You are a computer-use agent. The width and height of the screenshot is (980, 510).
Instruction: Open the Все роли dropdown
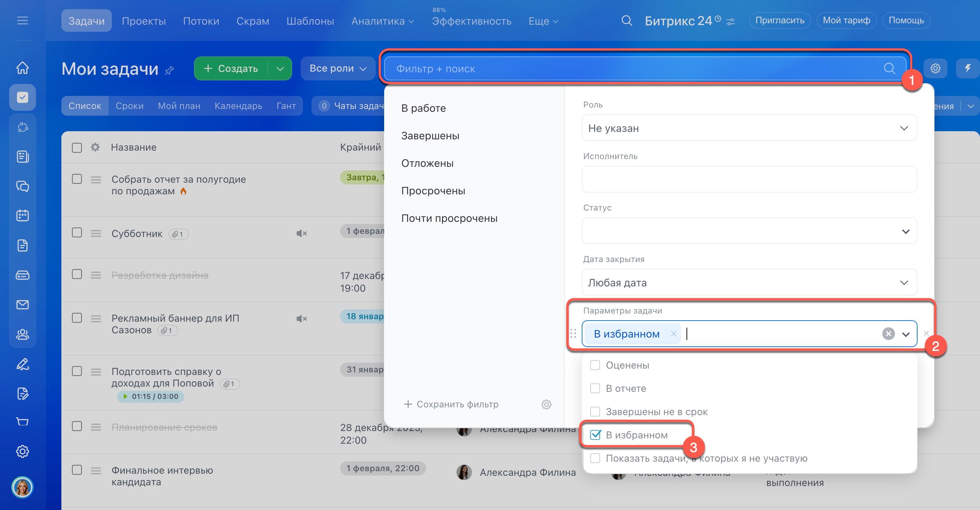click(x=338, y=68)
